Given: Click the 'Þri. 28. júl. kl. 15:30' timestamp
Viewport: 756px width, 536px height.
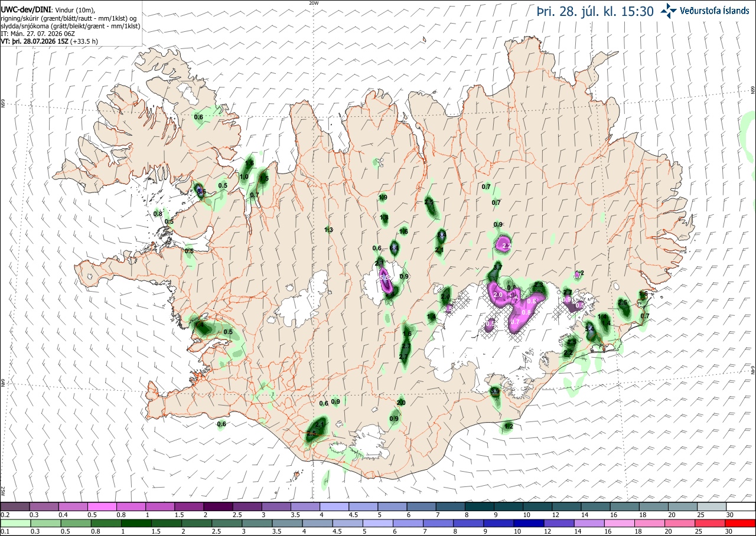Looking at the screenshot, I should point(595,11).
